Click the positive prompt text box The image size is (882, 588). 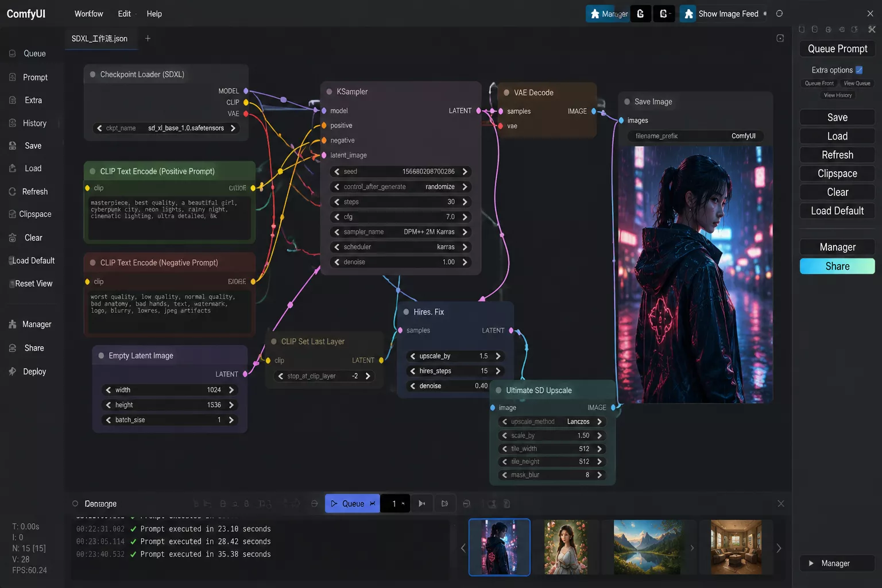pos(169,218)
